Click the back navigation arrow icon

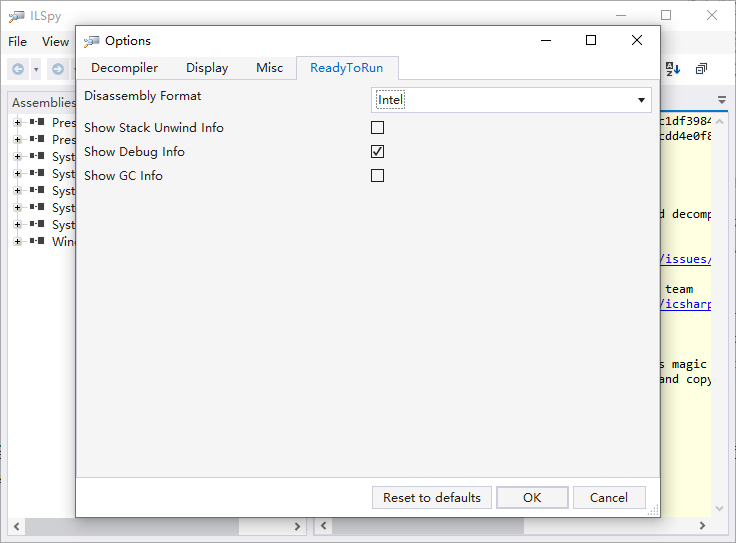point(18,69)
